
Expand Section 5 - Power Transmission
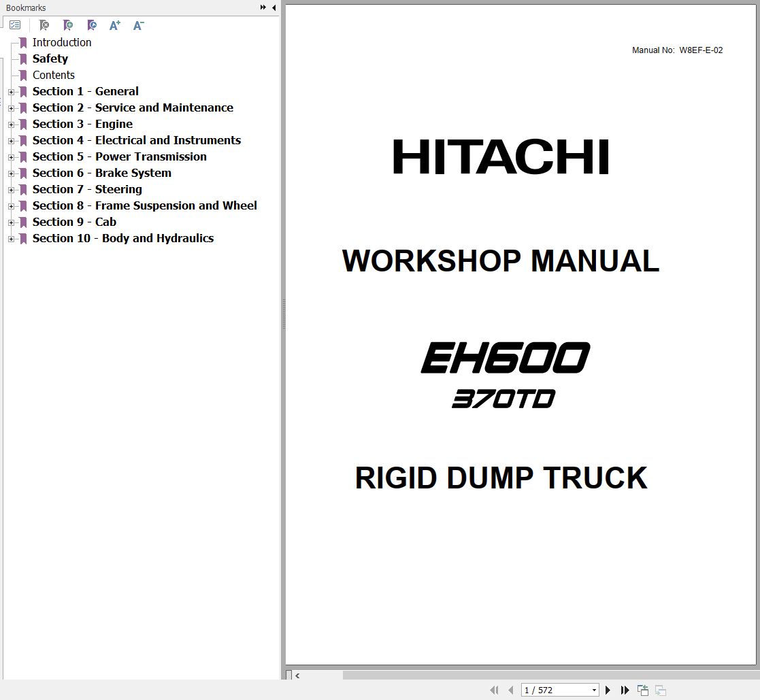click(x=11, y=157)
